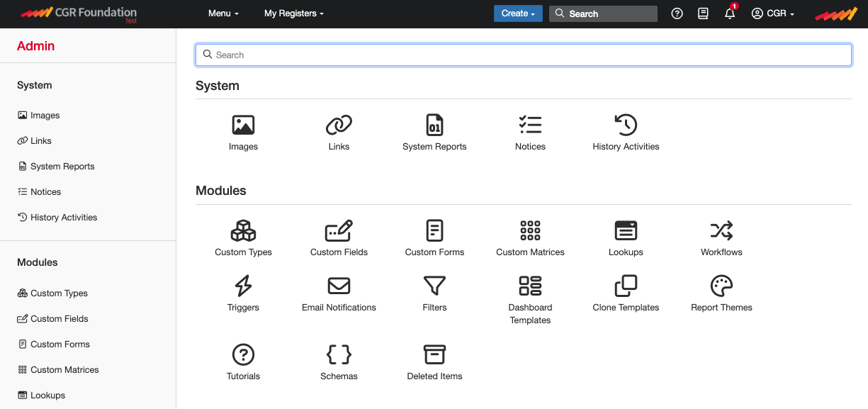Open Report Themes palette tile
The width and height of the screenshot is (868, 409).
(x=721, y=294)
